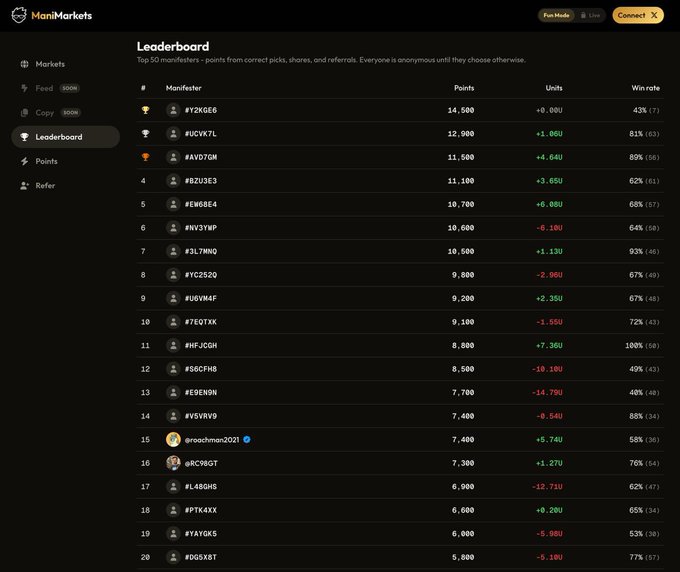The height and width of the screenshot is (572, 680).
Task: Go to the Points page
Action: (x=65, y=161)
